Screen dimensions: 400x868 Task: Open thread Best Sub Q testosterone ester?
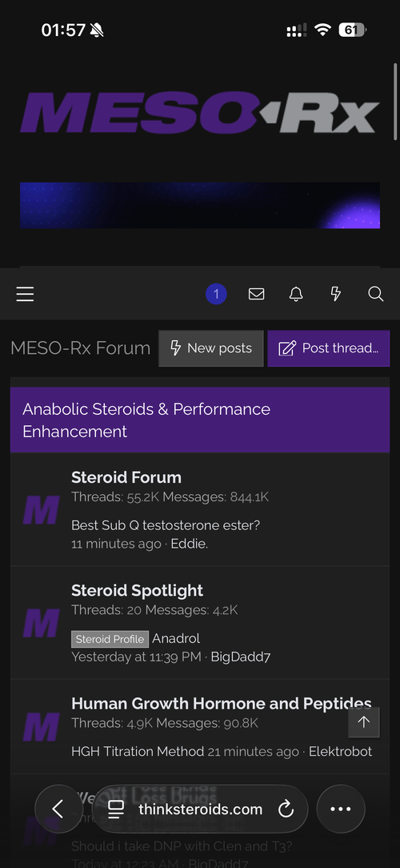166,524
